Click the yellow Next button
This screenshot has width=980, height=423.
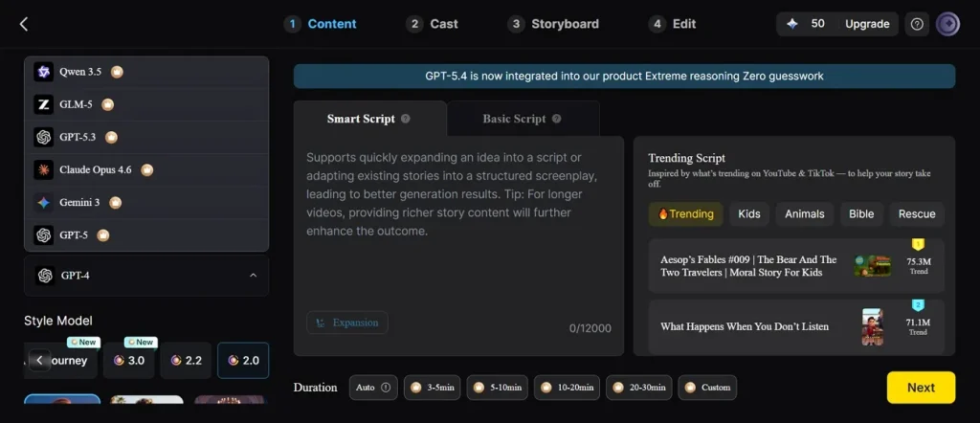tap(921, 388)
